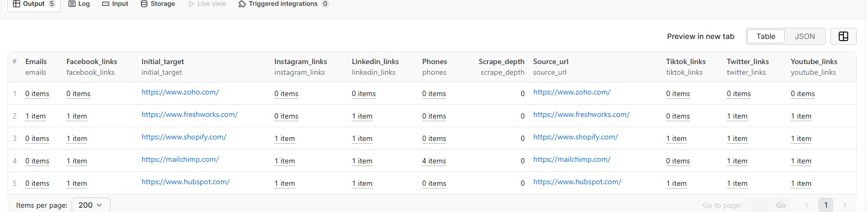
Task: Expand Emails '1 item' in freshworks row
Action: [x=35, y=116]
